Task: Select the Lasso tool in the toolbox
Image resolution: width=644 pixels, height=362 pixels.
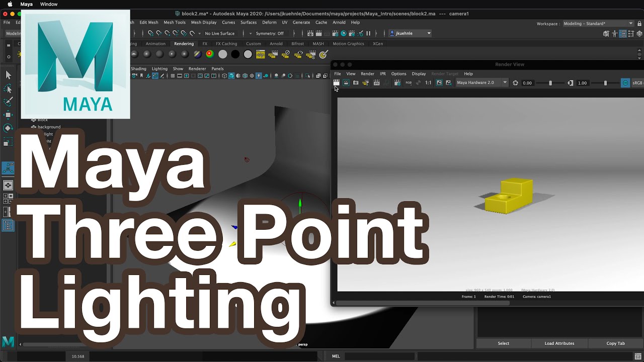Action: [8, 88]
